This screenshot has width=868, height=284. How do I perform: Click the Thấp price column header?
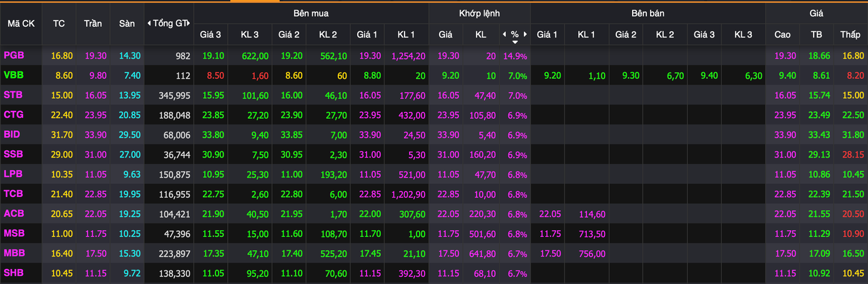(x=849, y=34)
